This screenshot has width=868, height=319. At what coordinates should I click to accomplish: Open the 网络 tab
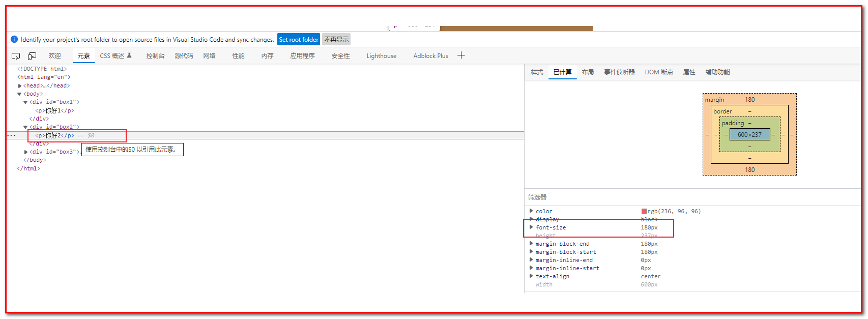pyautogui.click(x=210, y=56)
